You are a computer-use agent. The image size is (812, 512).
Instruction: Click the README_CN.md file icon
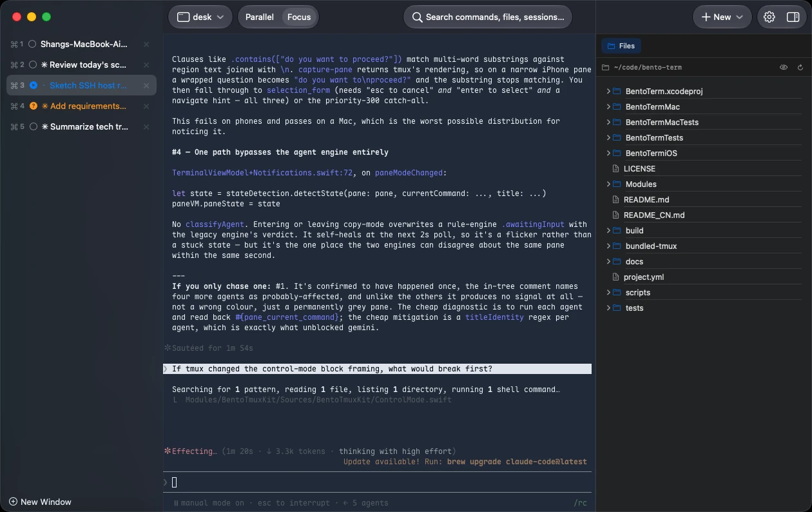[615, 215]
